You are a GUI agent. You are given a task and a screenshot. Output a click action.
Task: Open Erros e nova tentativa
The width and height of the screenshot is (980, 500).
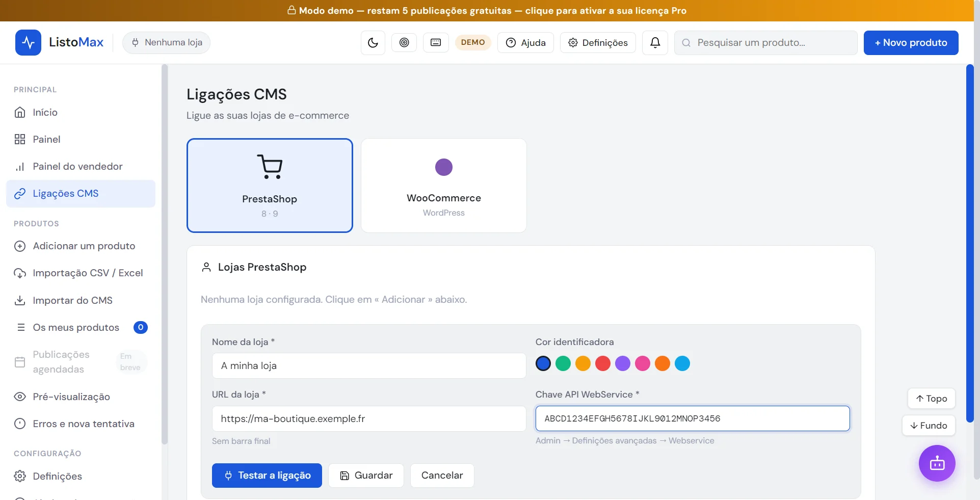pyautogui.click(x=81, y=424)
